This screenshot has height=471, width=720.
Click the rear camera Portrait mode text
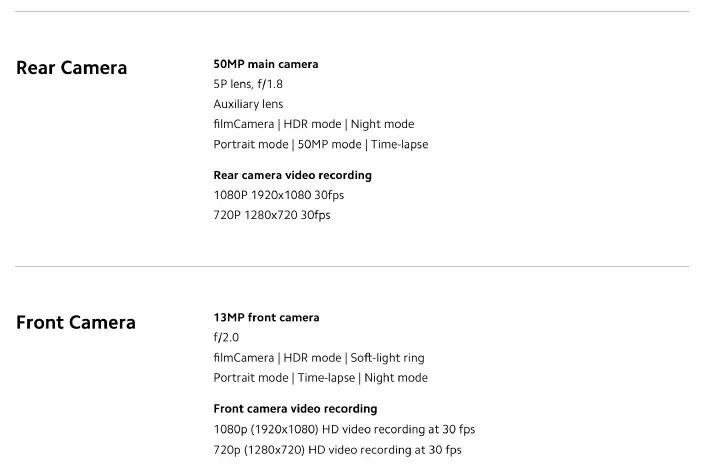click(x=251, y=144)
